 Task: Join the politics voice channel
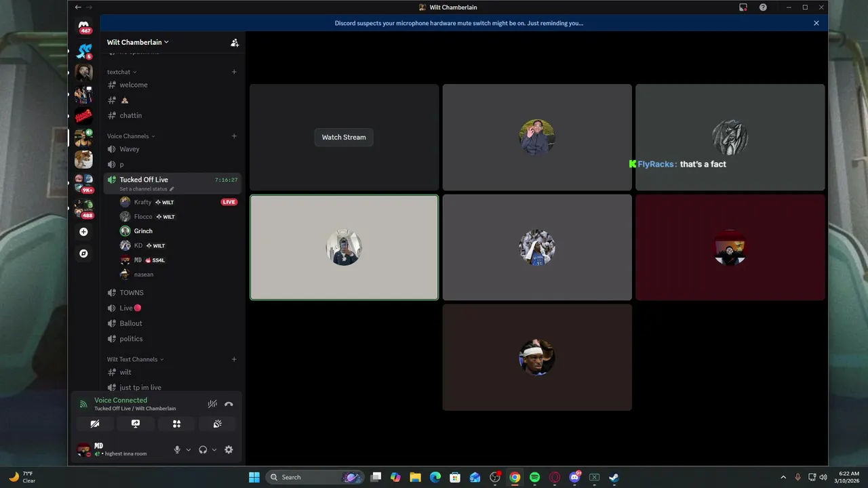(172, 339)
